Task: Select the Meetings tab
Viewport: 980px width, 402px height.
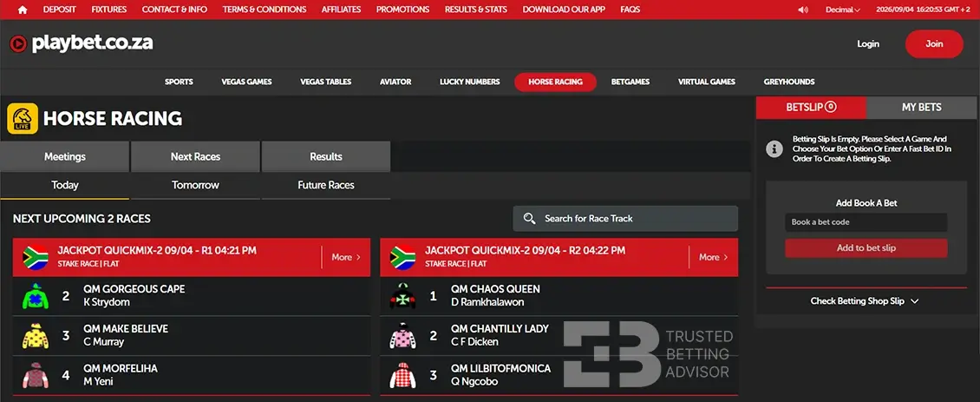Action: coord(65,156)
